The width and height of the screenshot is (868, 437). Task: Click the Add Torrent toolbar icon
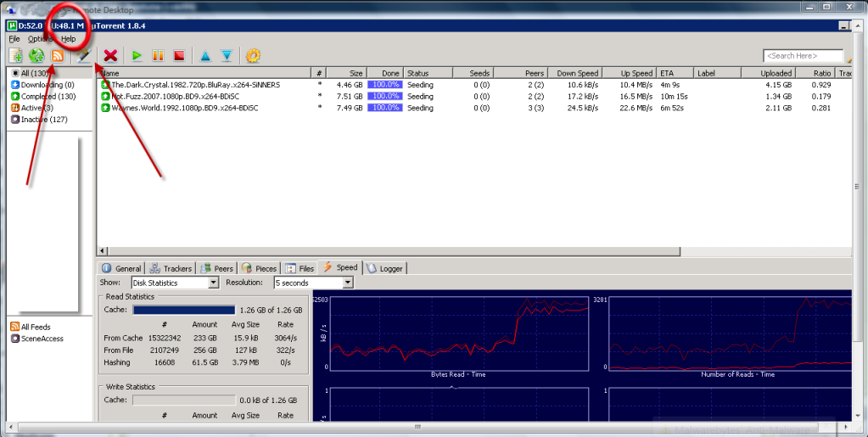point(15,55)
